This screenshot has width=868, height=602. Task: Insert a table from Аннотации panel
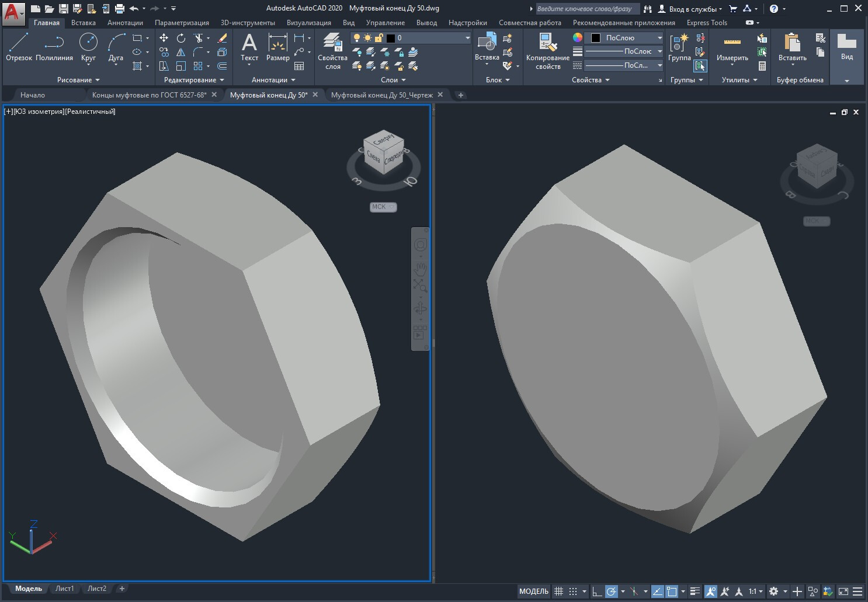(x=299, y=66)
